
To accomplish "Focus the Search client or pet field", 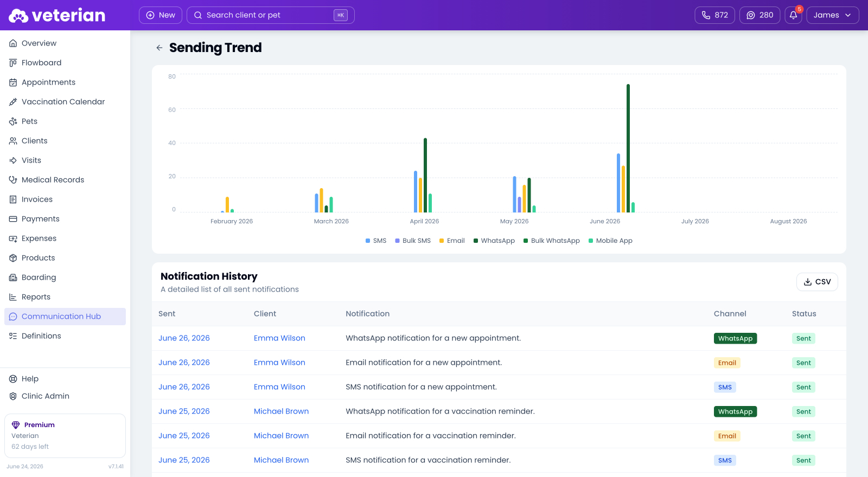I will pos(271,15).
